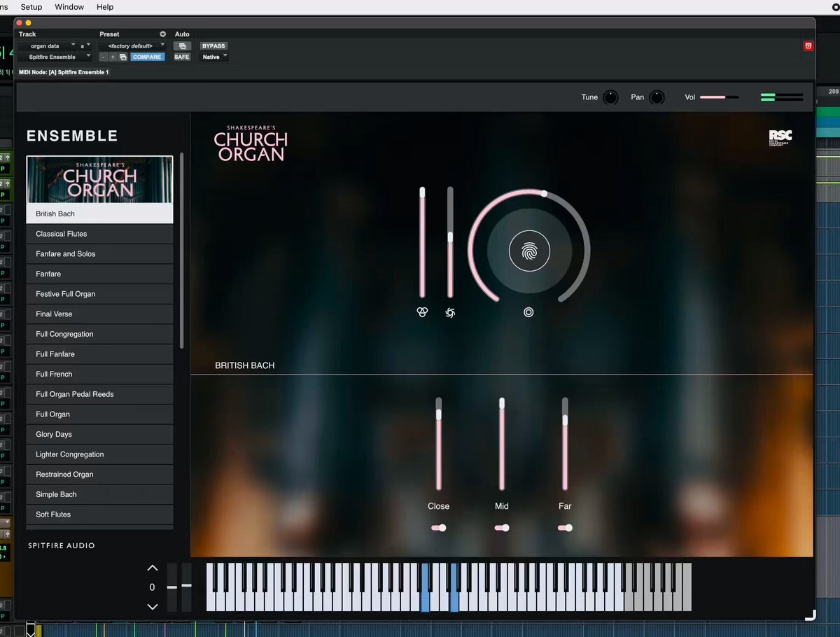Open the Setup menu
Viewport: 840px width, 637px height.
tap(31, 7)
